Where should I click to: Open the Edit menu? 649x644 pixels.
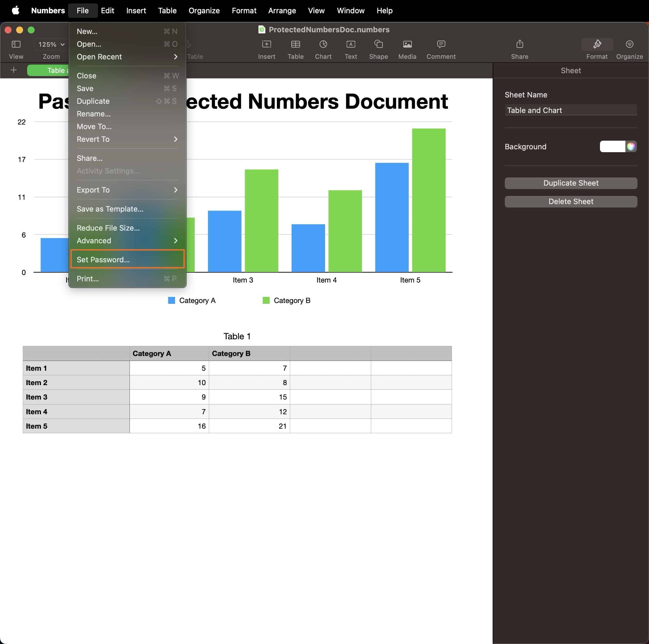click(x=107, y=10)
